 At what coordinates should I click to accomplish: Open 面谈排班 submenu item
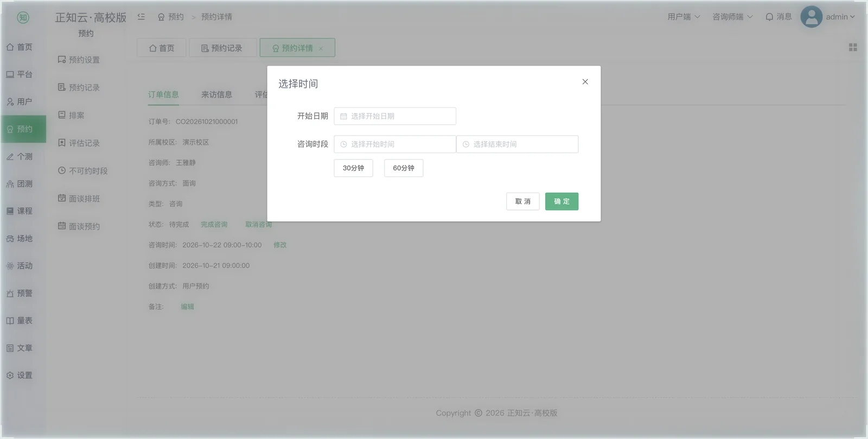coord(79,199)
